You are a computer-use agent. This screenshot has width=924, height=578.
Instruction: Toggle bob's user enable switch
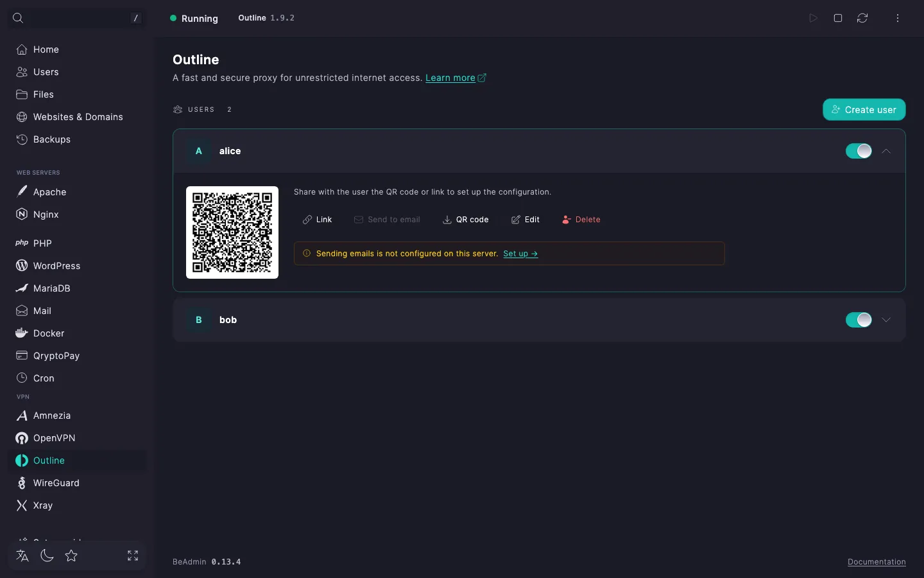pyautogui.click(x=859, y=320)
